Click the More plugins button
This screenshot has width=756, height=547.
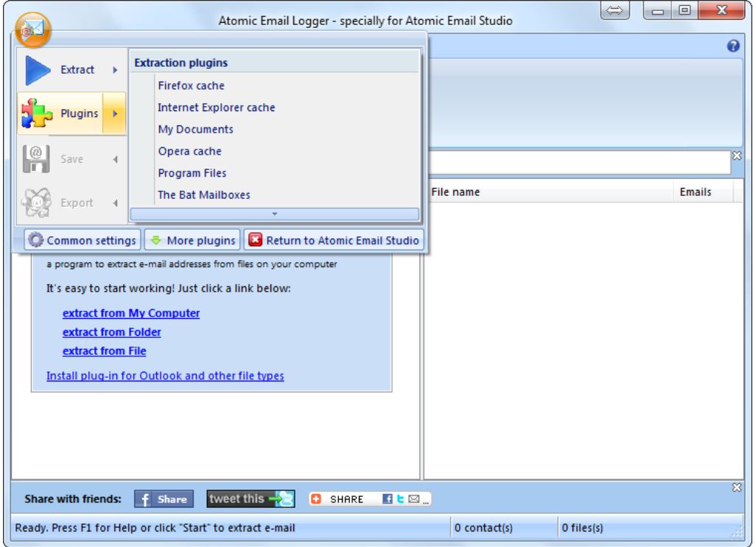pyautogui.click(x=192, y=240)
